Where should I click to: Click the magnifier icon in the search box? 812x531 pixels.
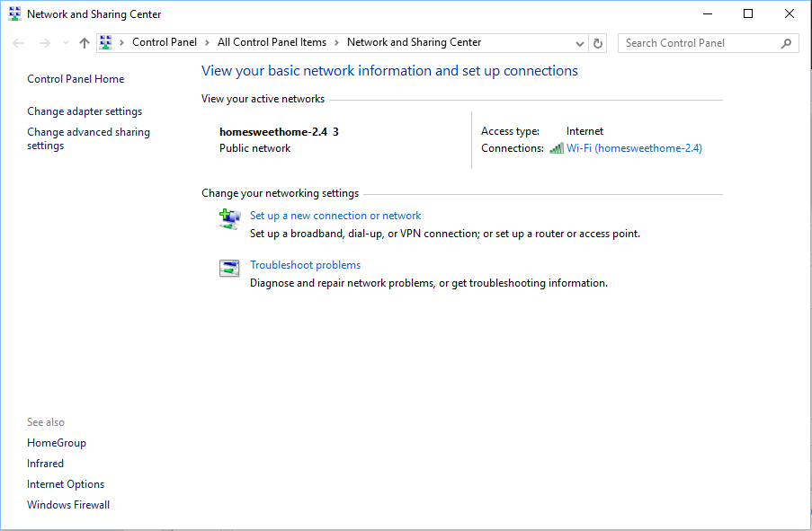click(786, 43)
